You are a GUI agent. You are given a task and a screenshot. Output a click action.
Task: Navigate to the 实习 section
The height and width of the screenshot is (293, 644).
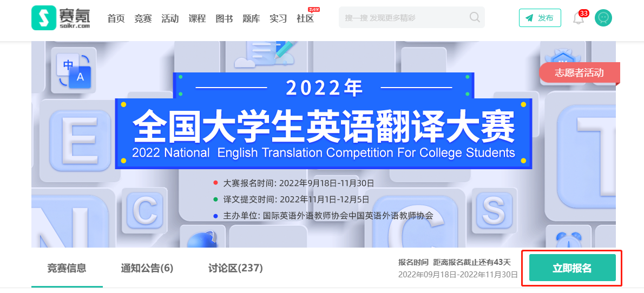click(278, 18)
